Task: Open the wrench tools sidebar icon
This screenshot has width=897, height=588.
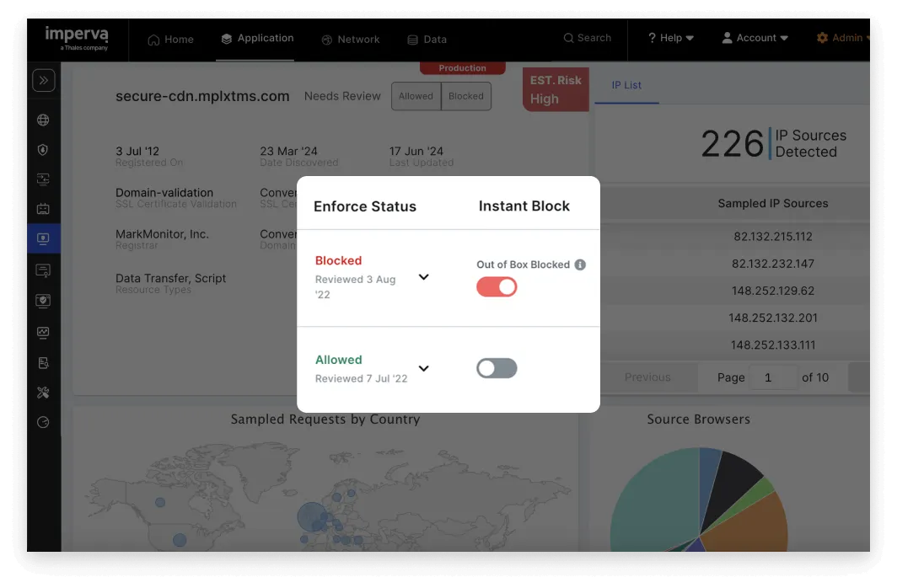Action: pyautogui.click(x=43, y=393)
